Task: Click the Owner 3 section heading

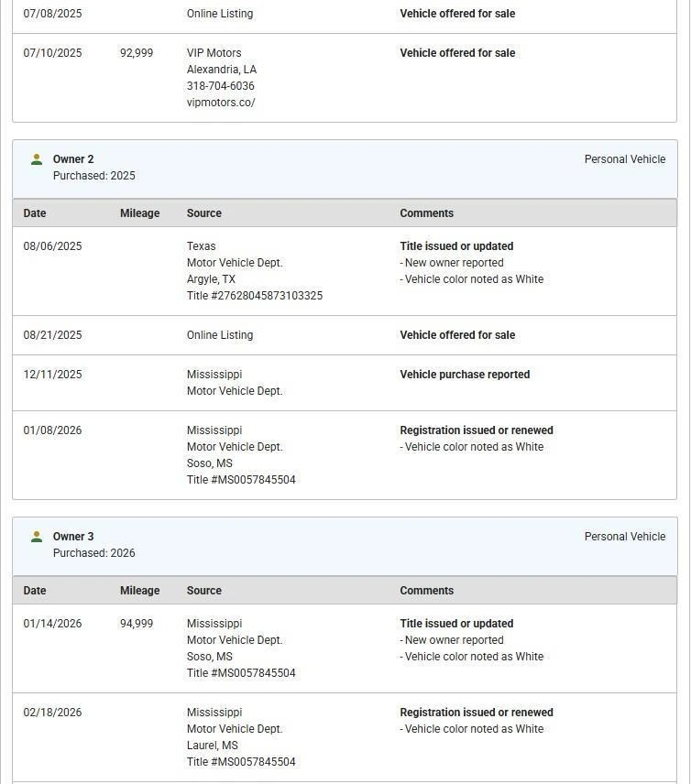Action: tap(73, 537)
